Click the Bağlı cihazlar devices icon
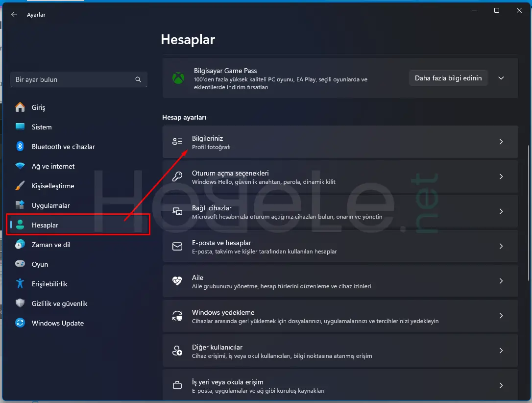Image resolution: width=532 pixels, height=403 pixels. [177, 211]
